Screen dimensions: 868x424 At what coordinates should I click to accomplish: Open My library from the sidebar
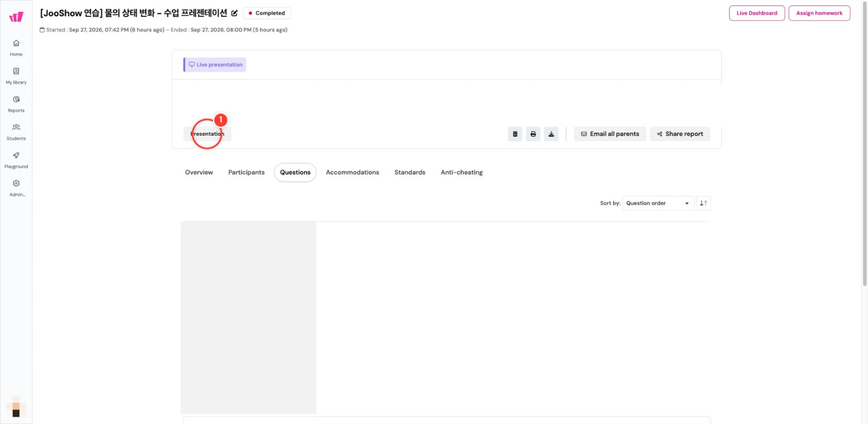pos(16,76)
